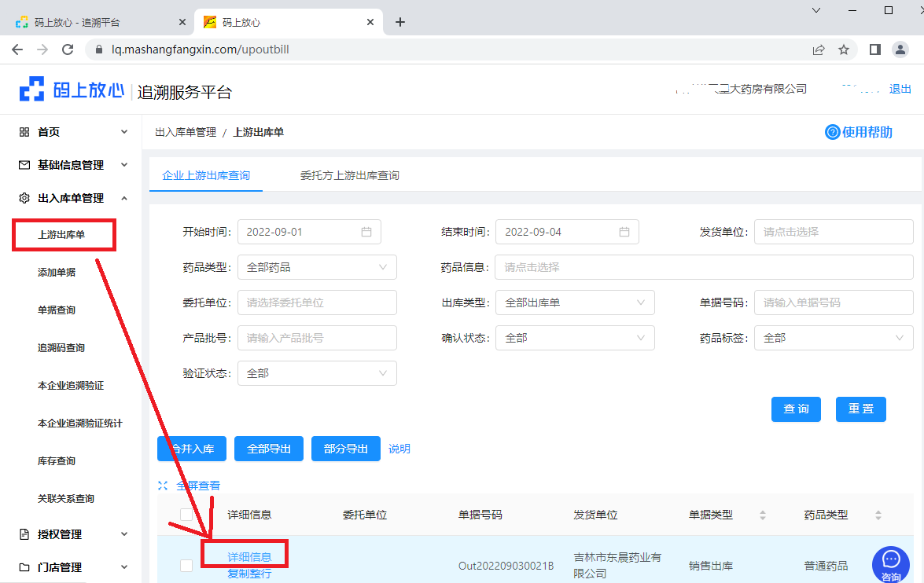This screenshot has height=583, width=924.
Task: Switch to 企业上游出库查询 tab
Action: pos(206,175)
